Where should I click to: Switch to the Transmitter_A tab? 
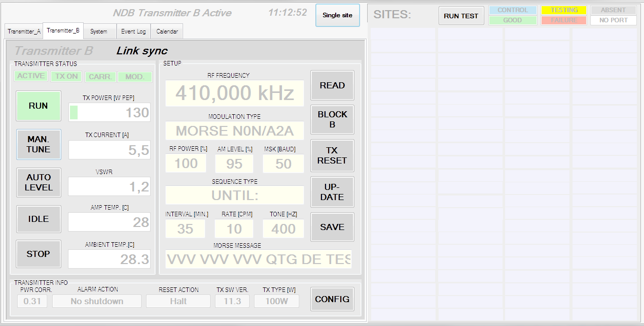(24, 31)
